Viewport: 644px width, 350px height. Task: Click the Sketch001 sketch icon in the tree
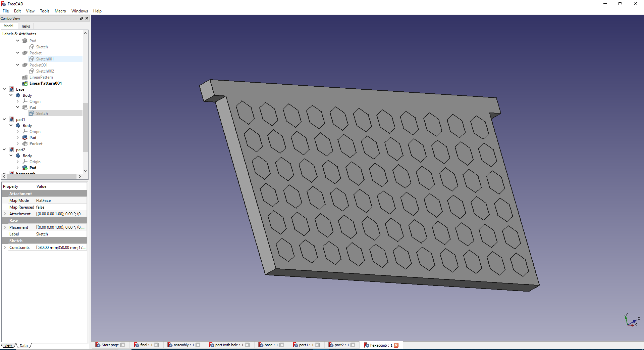pyautogui.click(x=32, y=59)
